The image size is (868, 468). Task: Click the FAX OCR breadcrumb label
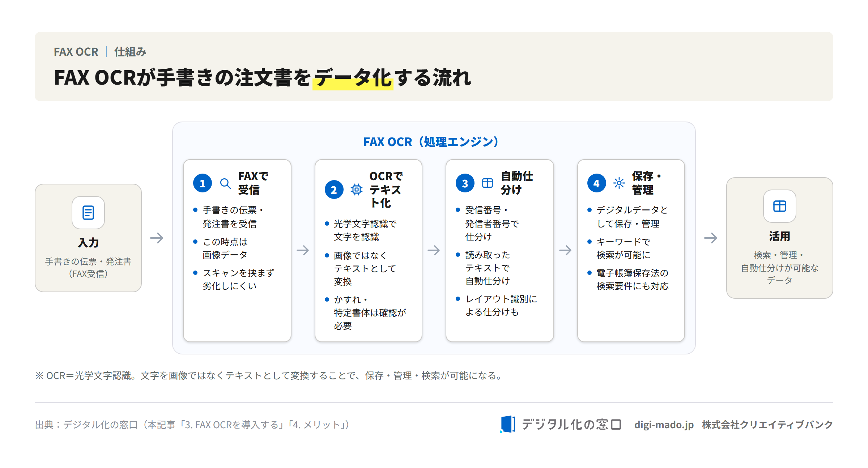click(76, 52)
